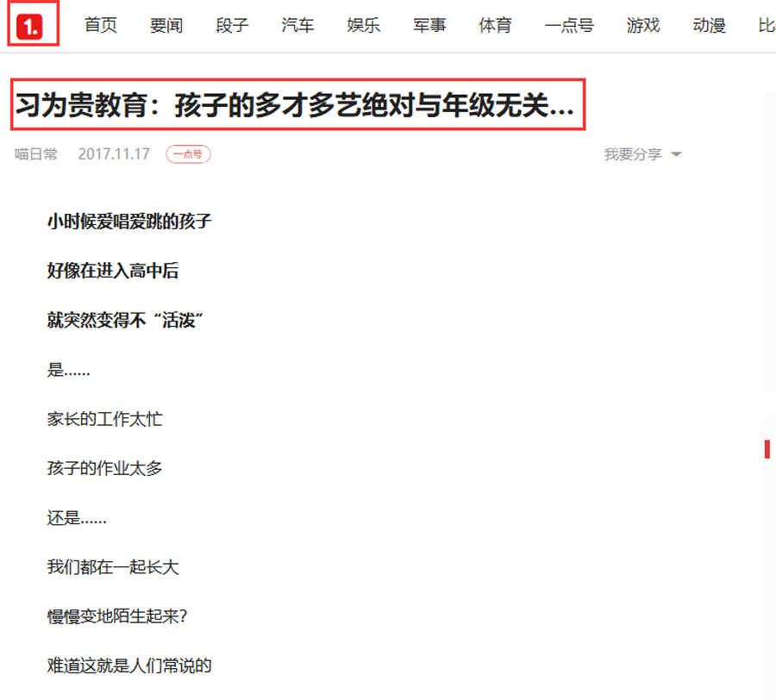The height and width of the screenshot is (700, 776).
Task: Click the line 慢慢变地陌生起来?
Action: [117, 616]
